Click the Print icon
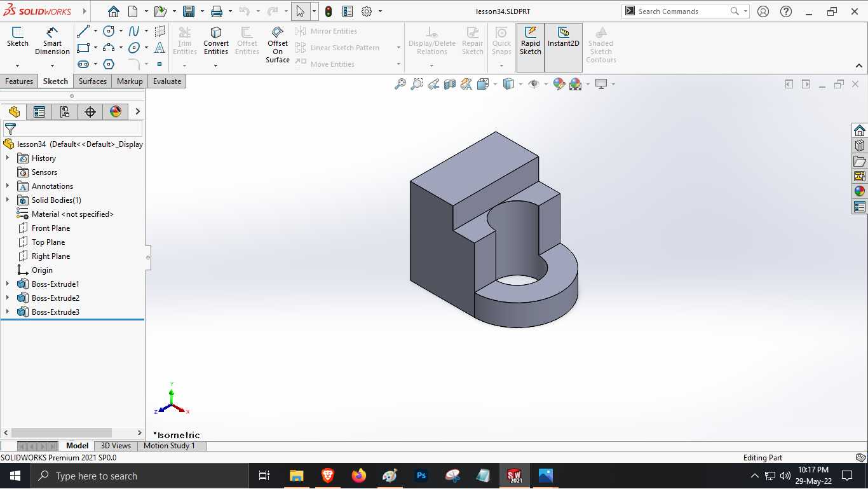This screenshot has height=496, width=868. [x=217, y=11]
